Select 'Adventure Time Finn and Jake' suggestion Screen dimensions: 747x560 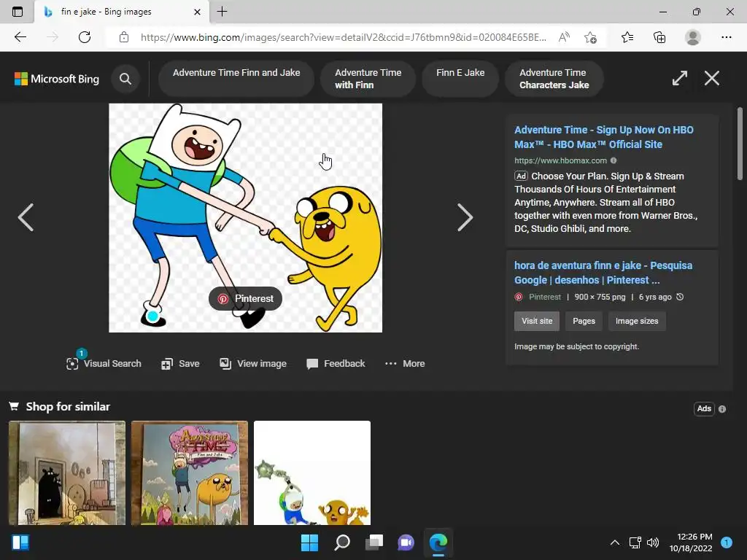236,79
